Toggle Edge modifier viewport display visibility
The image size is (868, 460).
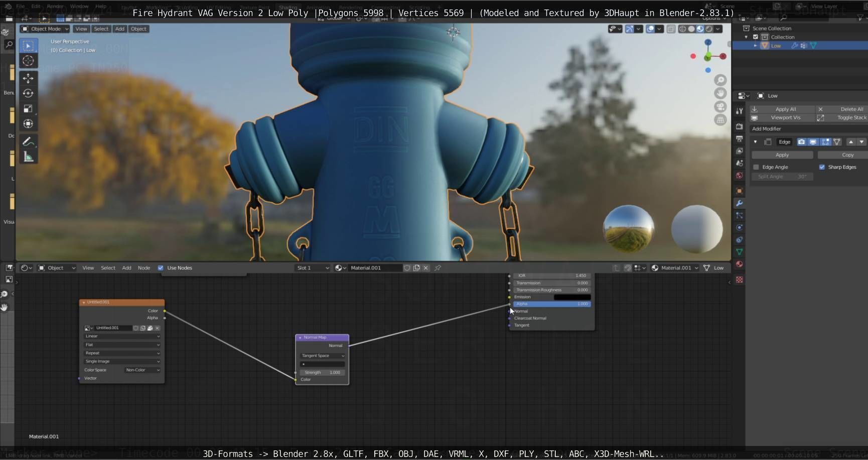coord(813,142)
